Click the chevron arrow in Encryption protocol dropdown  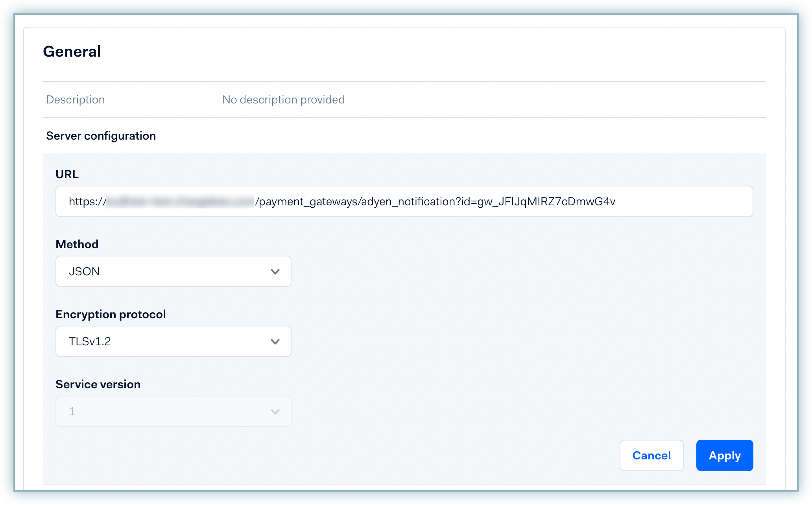point(275,341)
